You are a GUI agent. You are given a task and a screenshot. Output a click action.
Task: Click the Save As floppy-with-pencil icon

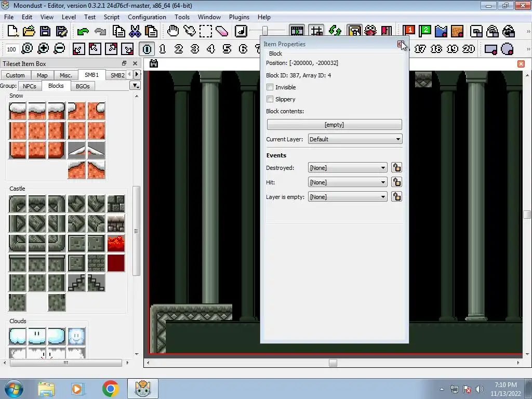(x=61, y=31)
